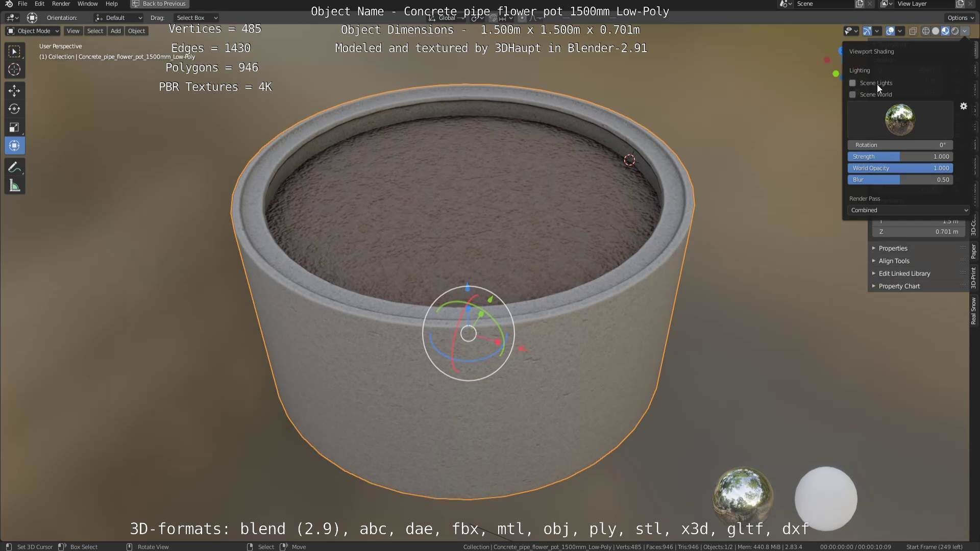Enable Scene Lights checkbox
This screenshot has height=551, width=980.
pos(852,83)
